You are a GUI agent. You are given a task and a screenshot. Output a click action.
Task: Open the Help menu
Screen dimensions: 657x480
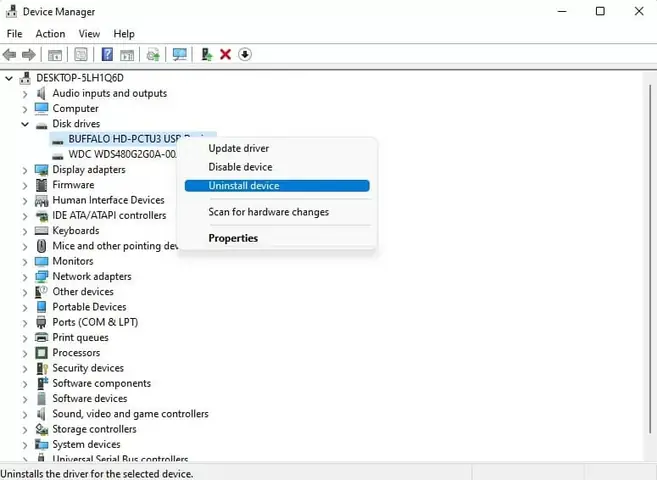124,34
